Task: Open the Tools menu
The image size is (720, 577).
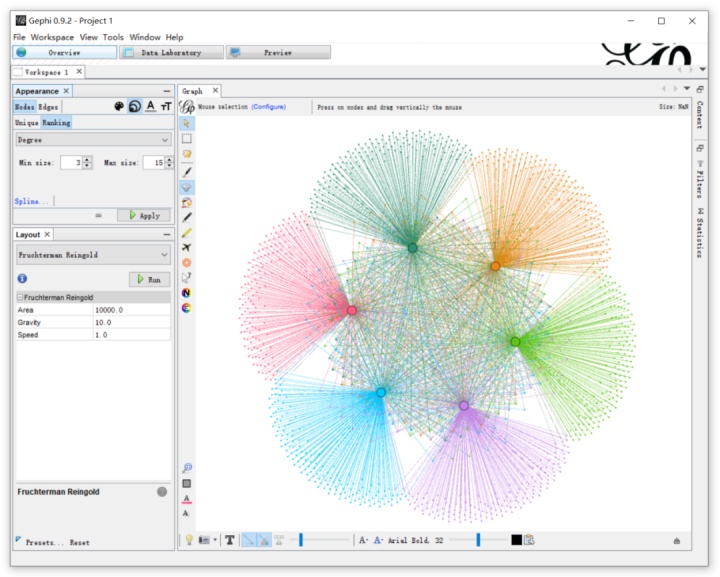Action: [x=113, y=37]
